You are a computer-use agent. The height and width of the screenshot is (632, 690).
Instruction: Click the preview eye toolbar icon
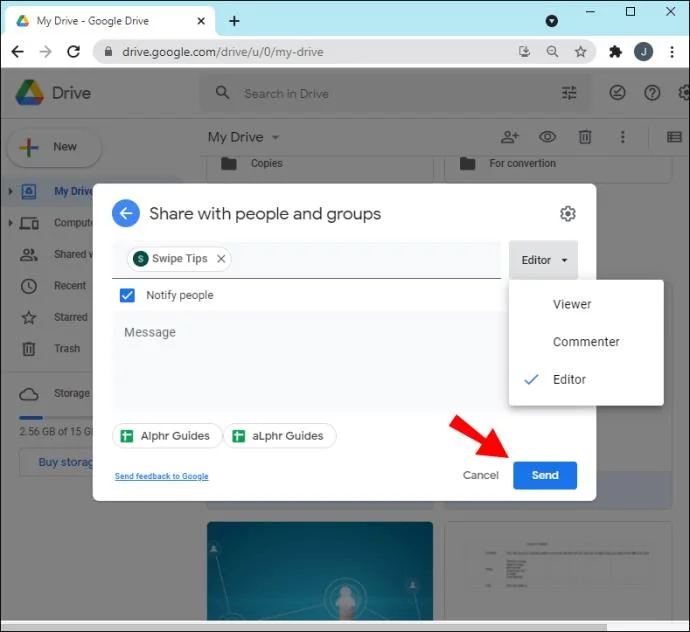(547, 137)
